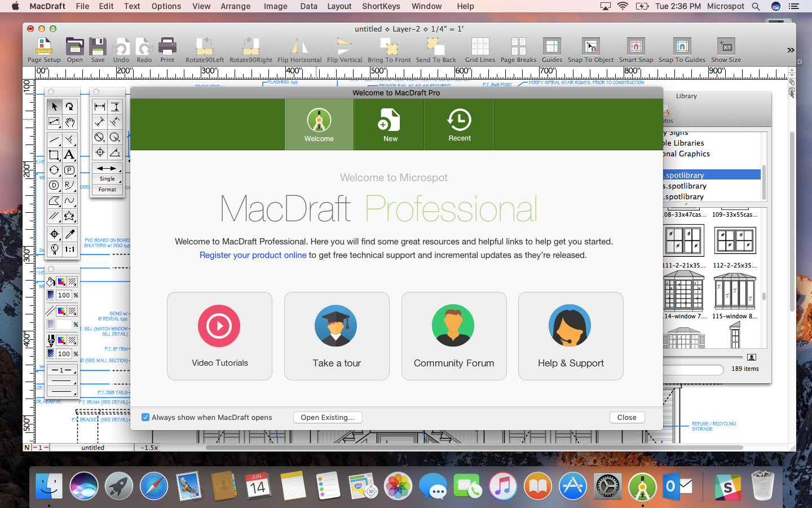Screen dimensions: 812x508
Task: Pick the star shape tool
Action: (x=69, y=216)
